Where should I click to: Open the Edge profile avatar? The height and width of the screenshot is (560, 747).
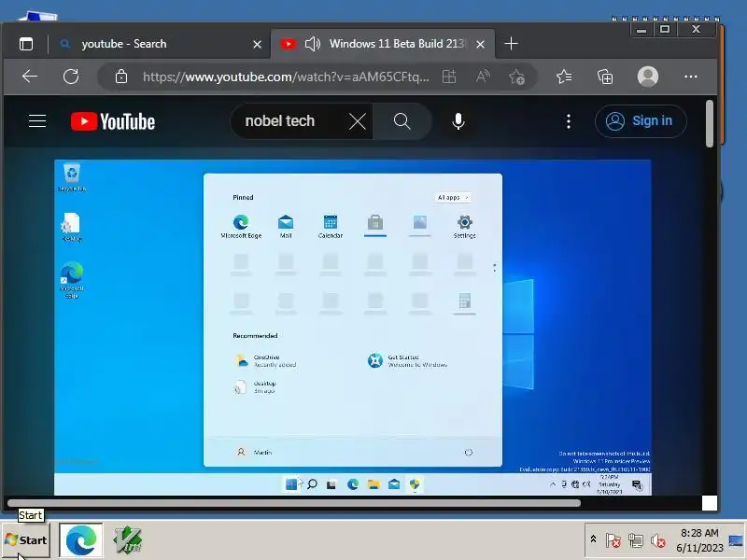(648, 77)
